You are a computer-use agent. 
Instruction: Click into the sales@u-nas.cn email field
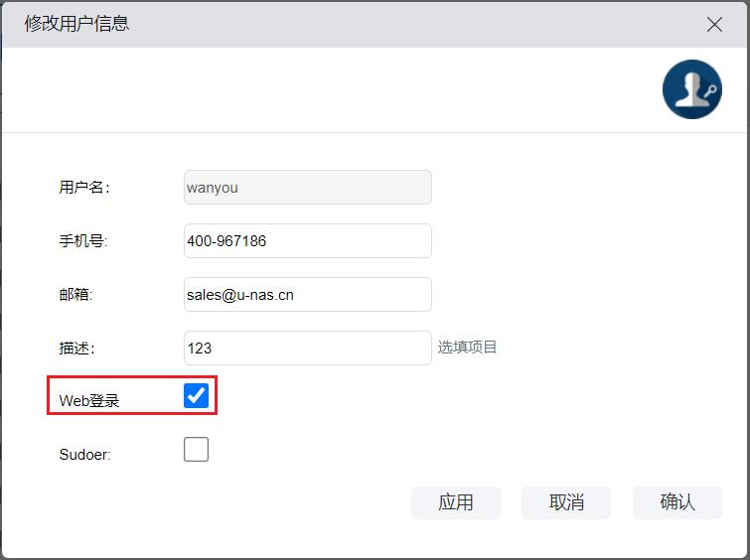[x=307, y=294]
